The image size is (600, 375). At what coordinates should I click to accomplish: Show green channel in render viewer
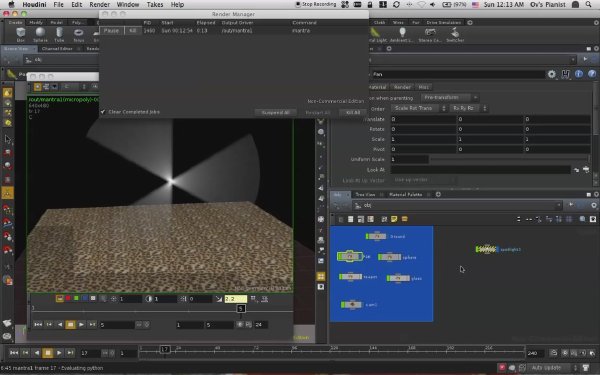(x=77, y=298)
